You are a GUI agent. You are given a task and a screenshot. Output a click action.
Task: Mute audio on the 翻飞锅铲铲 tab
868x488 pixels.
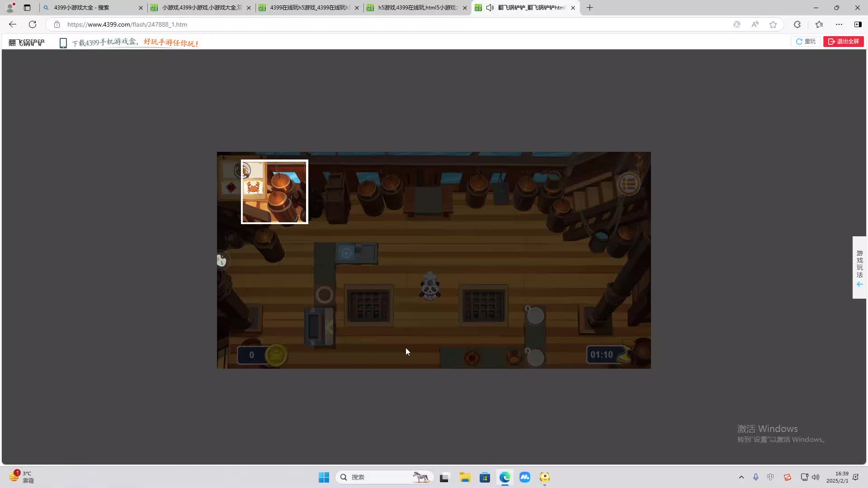click(490, 8)
